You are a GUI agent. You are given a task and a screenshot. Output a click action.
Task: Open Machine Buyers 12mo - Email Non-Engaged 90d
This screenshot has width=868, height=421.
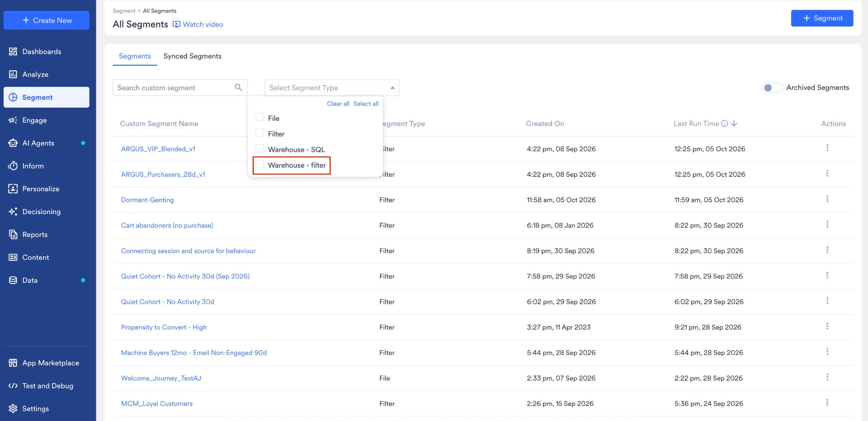click(194, 353)
